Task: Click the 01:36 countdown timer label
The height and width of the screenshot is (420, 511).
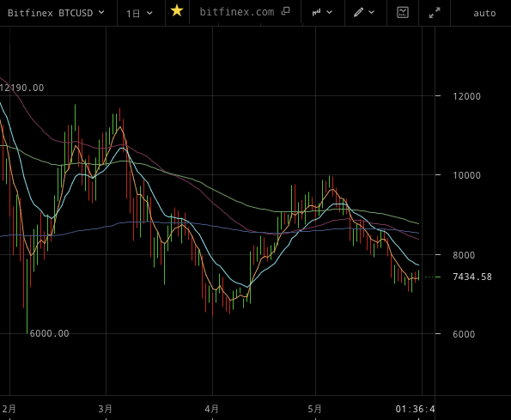Action: [415, 409]
